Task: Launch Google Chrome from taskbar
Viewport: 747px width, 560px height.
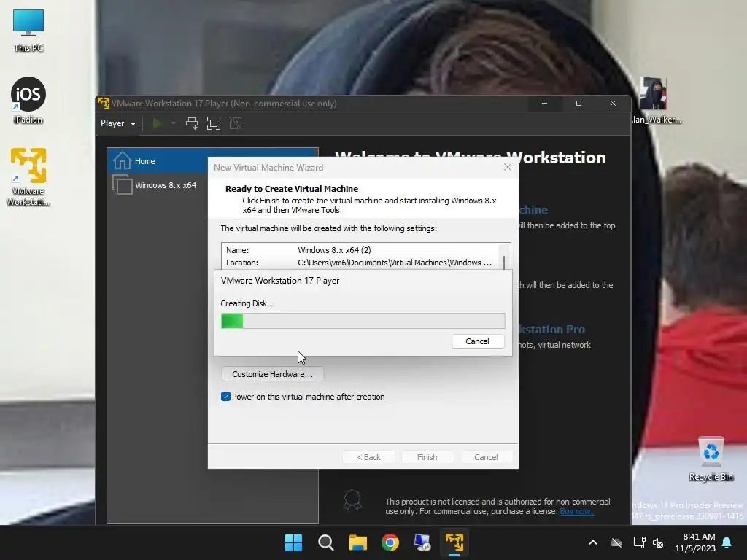Action: [x=390, y=542]
